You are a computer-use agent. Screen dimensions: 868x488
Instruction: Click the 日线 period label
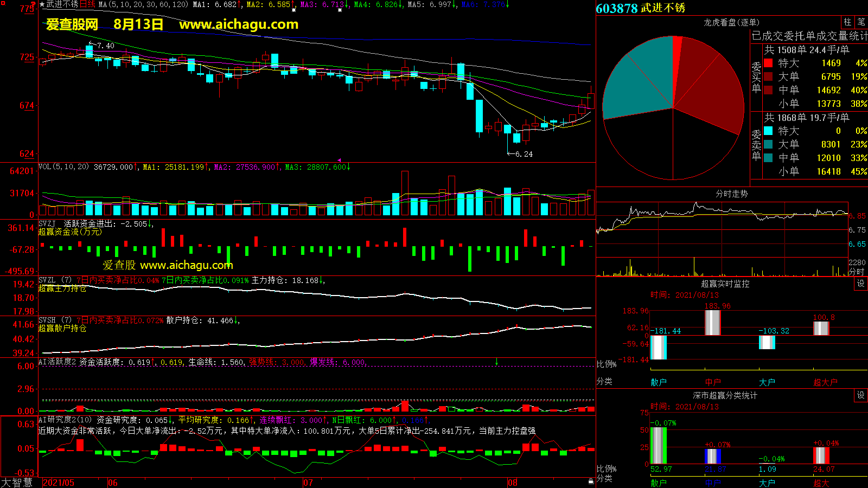pyautogui.click(x=87, y=4)
